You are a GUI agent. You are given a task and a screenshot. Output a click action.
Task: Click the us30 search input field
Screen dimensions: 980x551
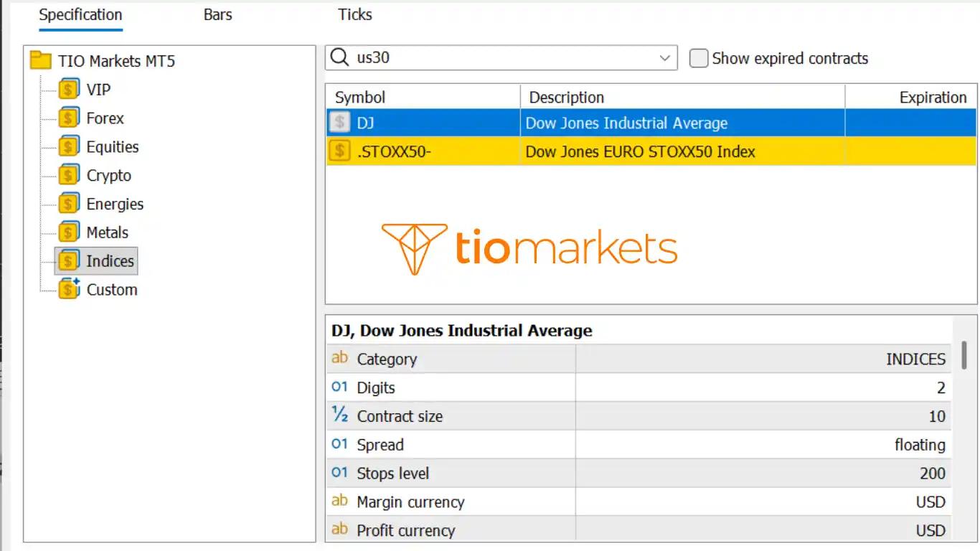click(502, 58)
